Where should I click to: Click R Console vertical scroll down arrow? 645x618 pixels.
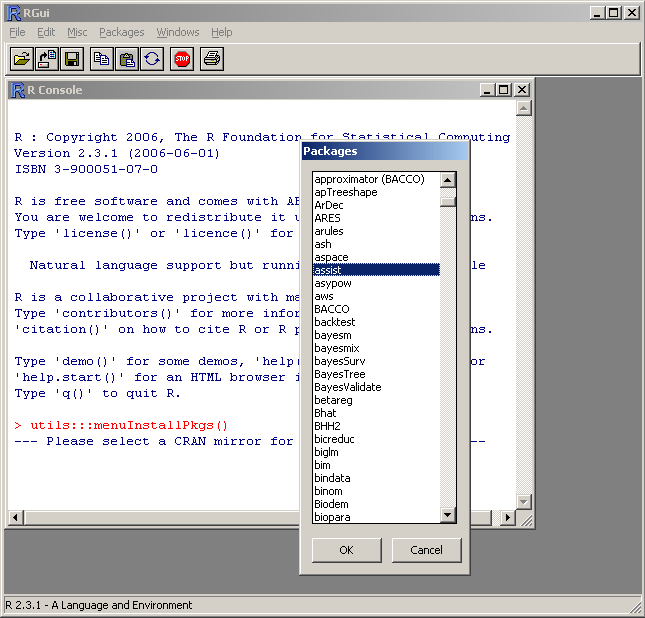click(x=524, y=502)
